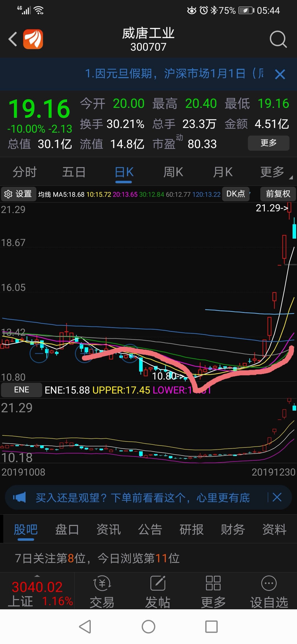Tap the stock title 威唐工业 300707
Screen dimensions: 297x644
pos(148,39)
